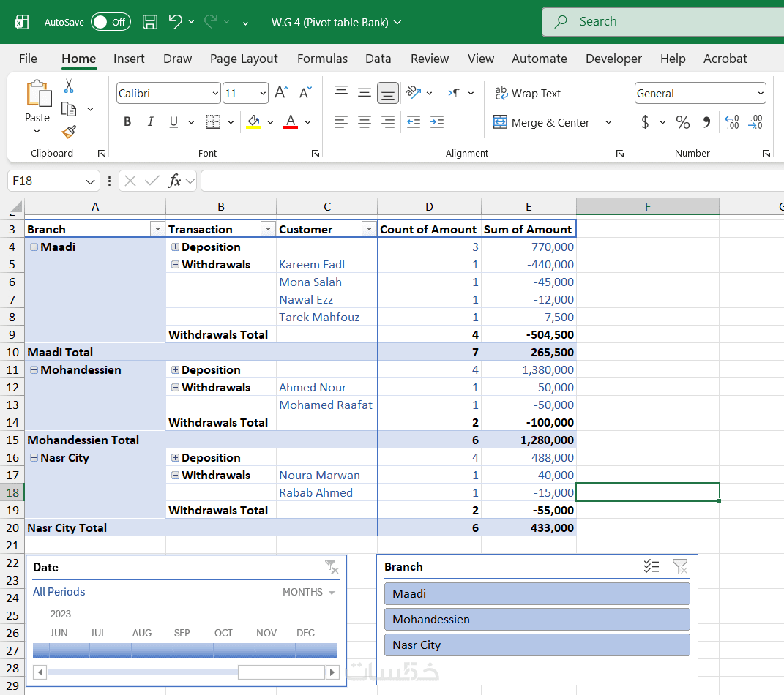This screenshot has height=695, width=784.
Task: Apply Bold formatting
Action: click(x=127, y=122)
